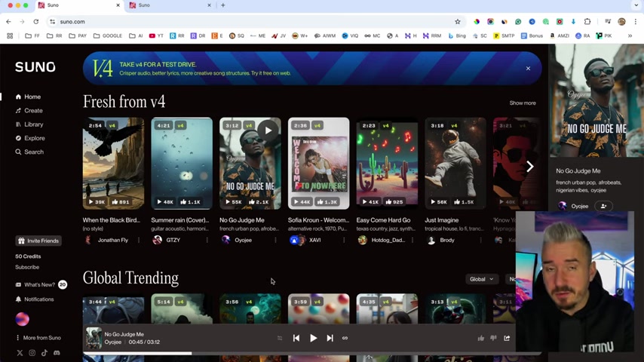The image size is (644, 362).
Task: Play the No Go Judge Me card
Action: pos(268,130)
